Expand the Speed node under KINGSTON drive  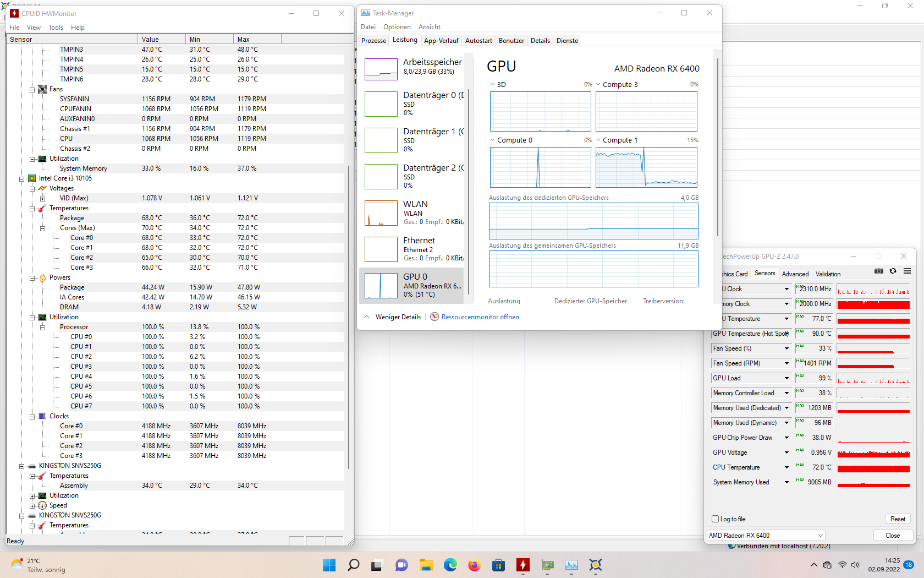pyautogui.click(x=32, y=505)
